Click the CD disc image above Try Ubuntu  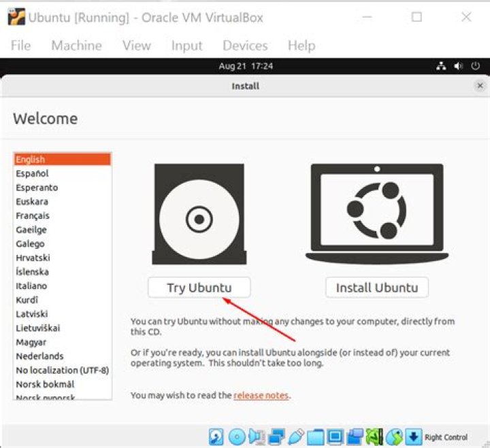tap(199, 214)
